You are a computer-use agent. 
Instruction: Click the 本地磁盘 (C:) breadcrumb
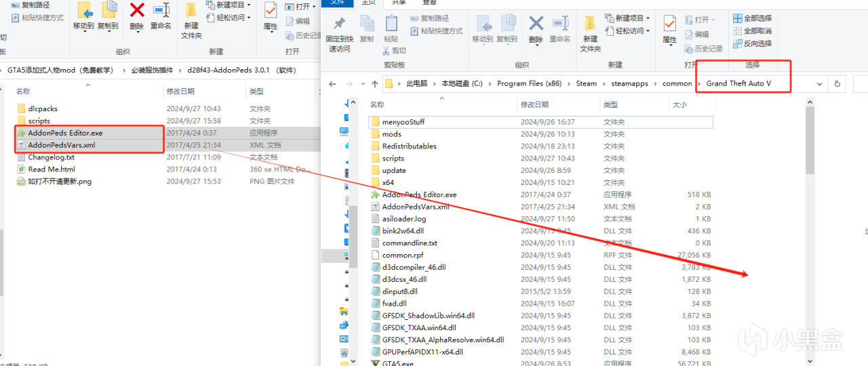pos(462,84)
